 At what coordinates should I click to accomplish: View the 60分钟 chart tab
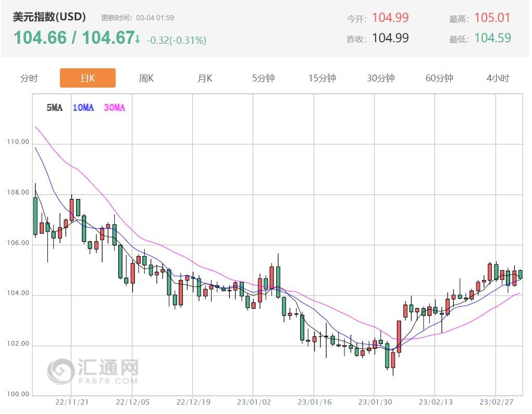coord(439,78)
